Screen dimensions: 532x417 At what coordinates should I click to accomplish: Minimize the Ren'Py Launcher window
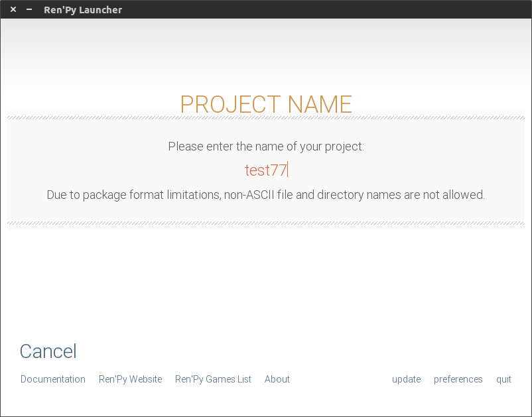click(x=29, y=9)
